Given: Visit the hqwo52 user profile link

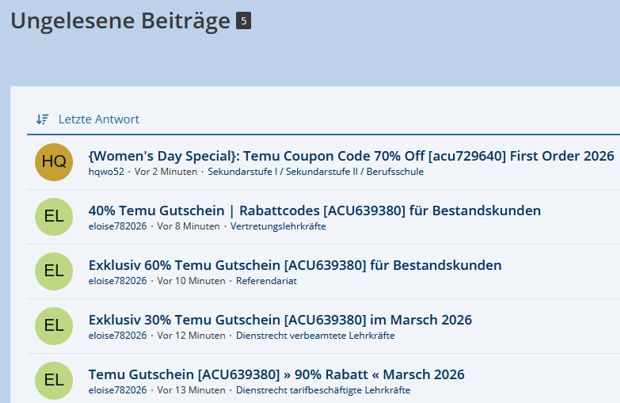Looking at the screenshot, I should coord(106,172).
